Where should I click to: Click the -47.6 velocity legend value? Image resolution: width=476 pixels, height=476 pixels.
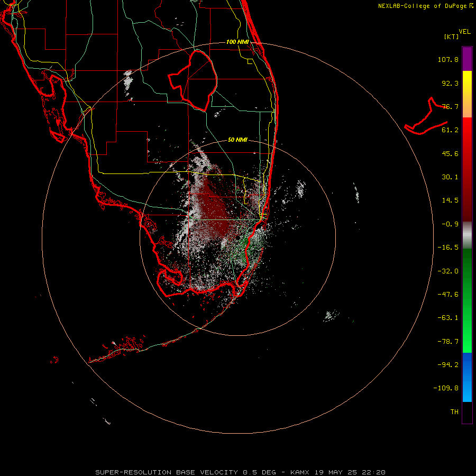click(x=448, y=295)
